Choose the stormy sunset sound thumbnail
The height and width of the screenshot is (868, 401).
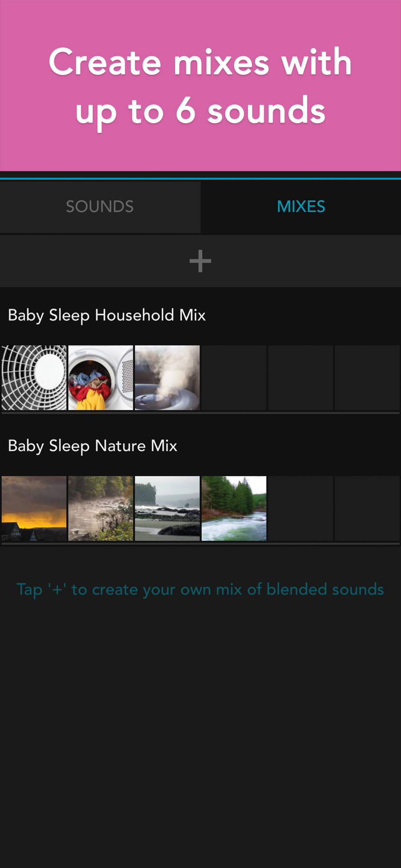pyautogui.click(x=34, y=508)
